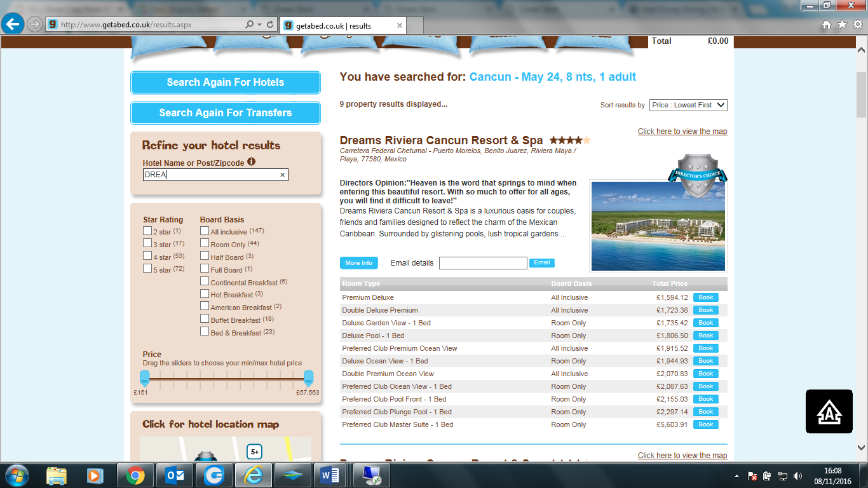Click the hotel location map preview
This screenshot has height=488, width=868.
[x=226, y=449]
